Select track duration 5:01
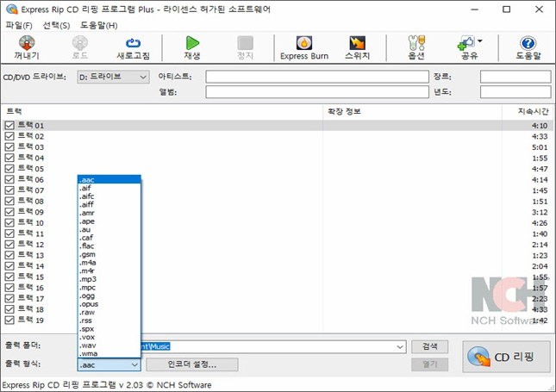 point(540,147)
